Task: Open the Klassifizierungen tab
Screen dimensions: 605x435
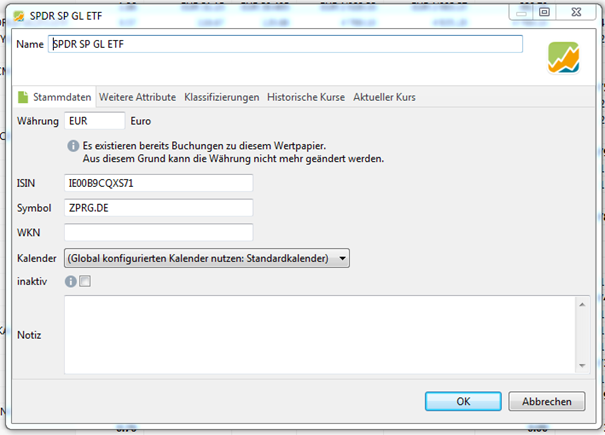Action: 221,97
